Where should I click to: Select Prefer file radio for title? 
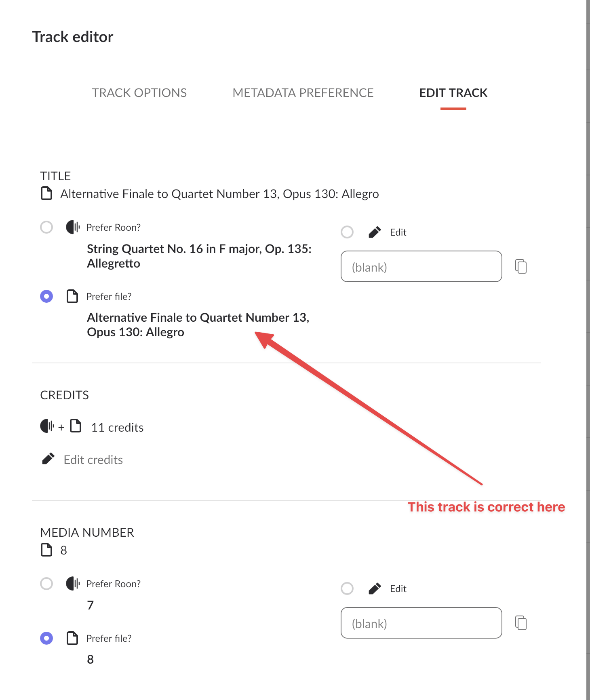pos(46,296)
